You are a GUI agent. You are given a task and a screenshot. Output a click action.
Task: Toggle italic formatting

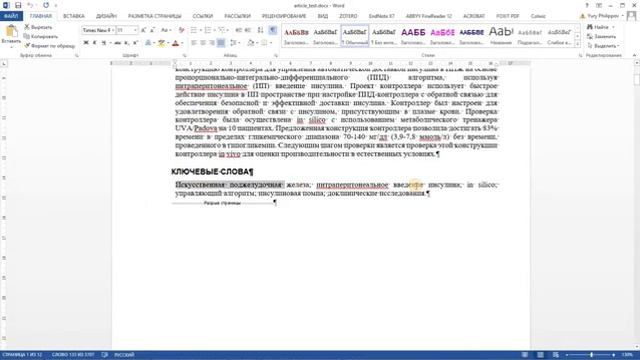pos(94,43)
